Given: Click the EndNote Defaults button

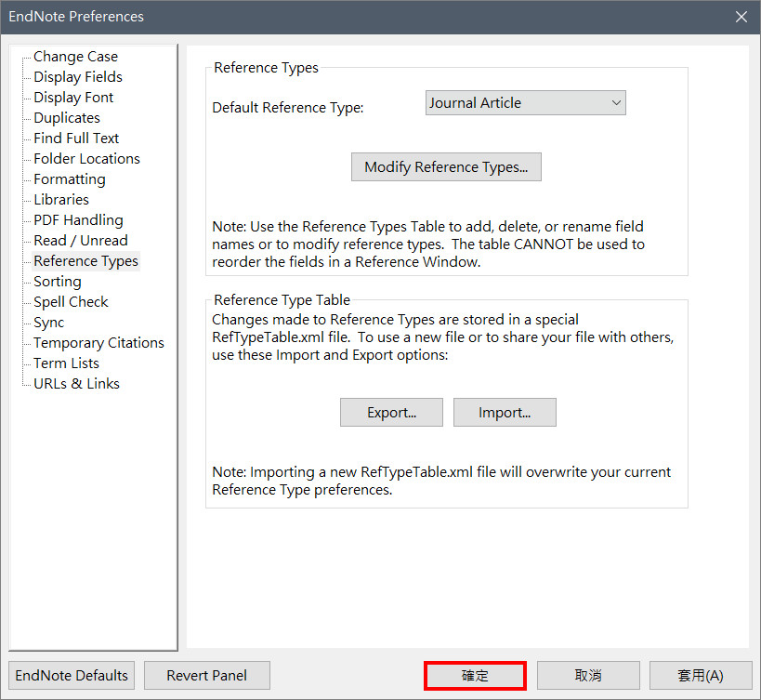Looking at the screenshot, I should (x=72, y=675).
